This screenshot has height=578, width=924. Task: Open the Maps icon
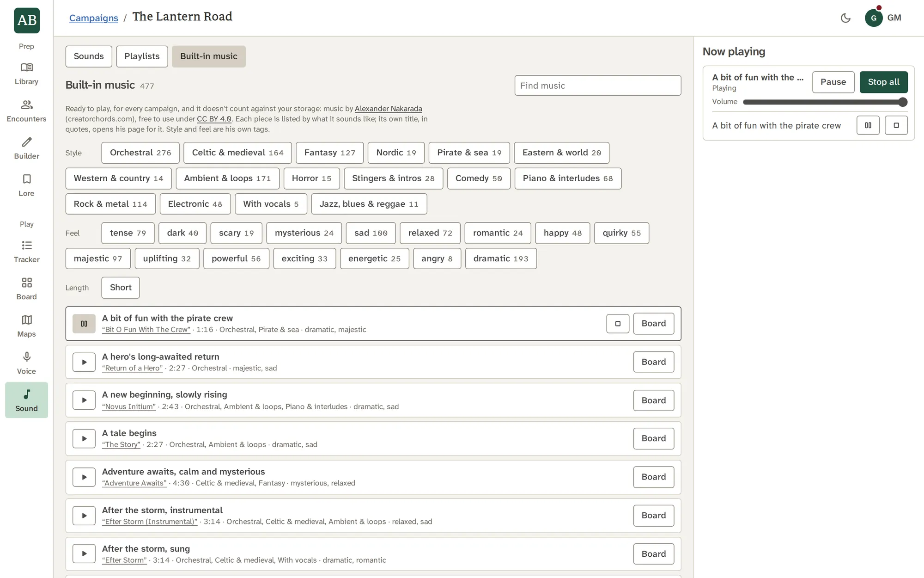[26, 326]
